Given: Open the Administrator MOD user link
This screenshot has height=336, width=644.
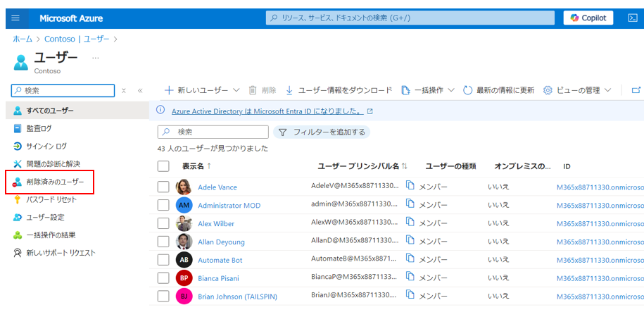Looking at the screenshot, I should click(x=229, y=205).
